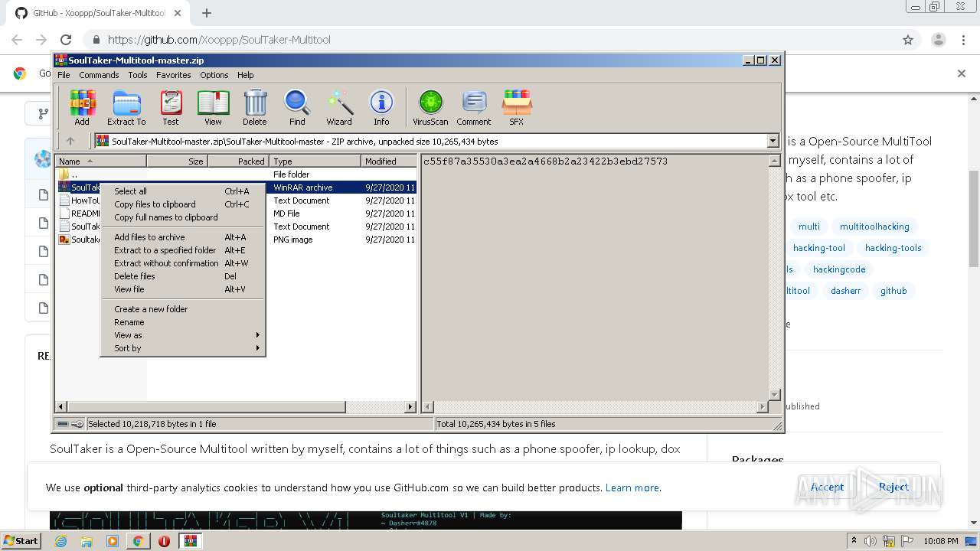Choose Select all from context menu
The height and width of the screenshot is (551, 980).
tap(183, 191)
